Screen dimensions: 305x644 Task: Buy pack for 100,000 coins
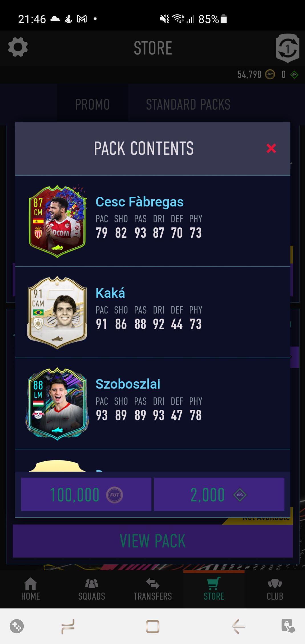pos(86,494)
